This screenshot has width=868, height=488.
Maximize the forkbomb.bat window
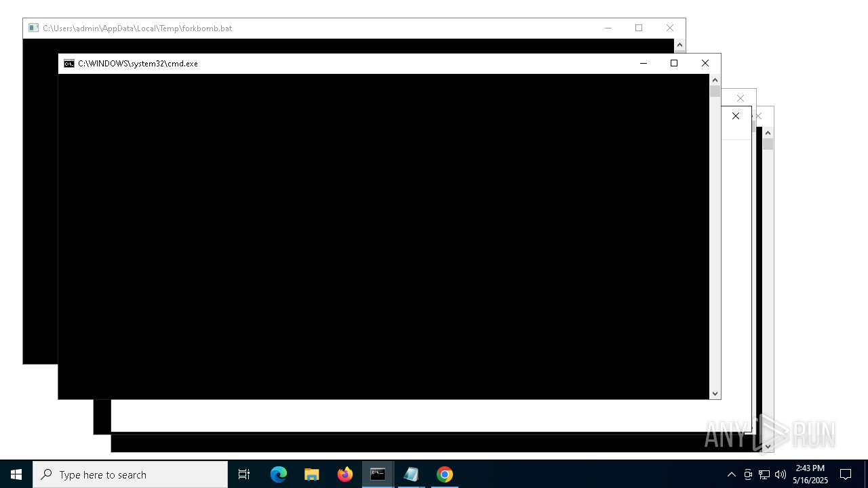click(639, 28)
